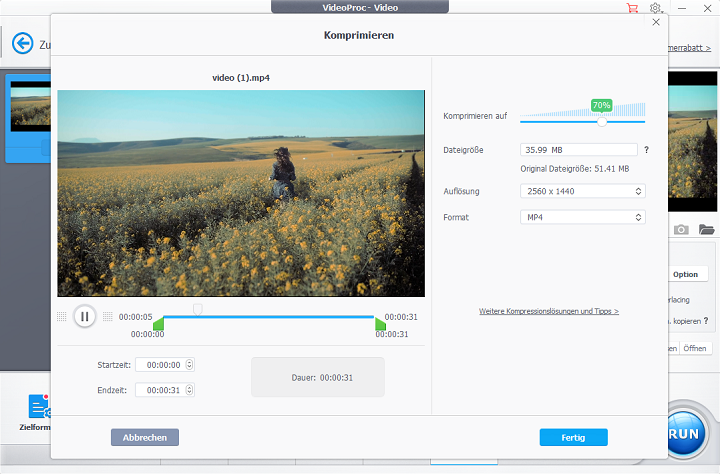
Task: Click the green trim end marker
Action: pyautogui.click(x=380, y=323)
